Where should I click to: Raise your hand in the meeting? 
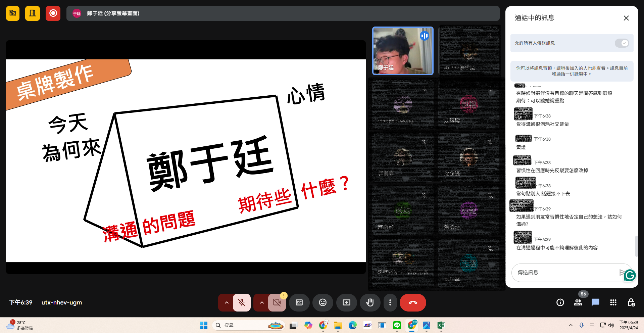click(370, 302)
